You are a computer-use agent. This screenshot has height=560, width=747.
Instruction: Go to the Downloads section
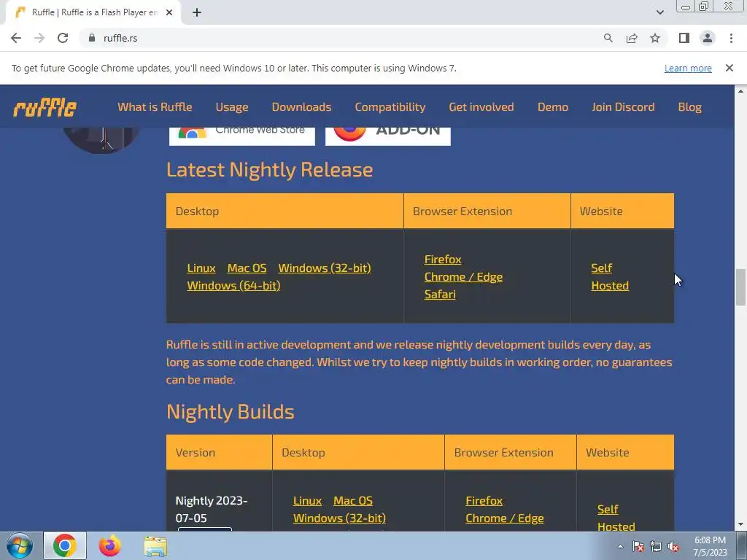coord(301,106)
